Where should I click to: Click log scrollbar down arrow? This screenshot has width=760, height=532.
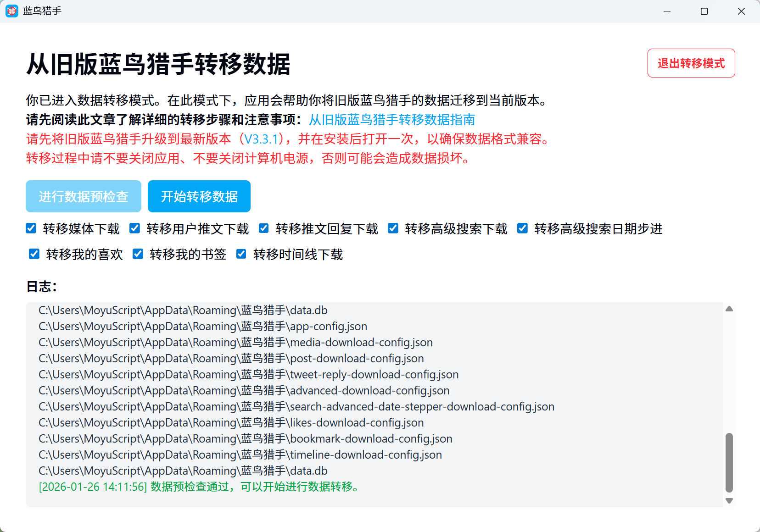pyautogui.click(x=729, y=501)
